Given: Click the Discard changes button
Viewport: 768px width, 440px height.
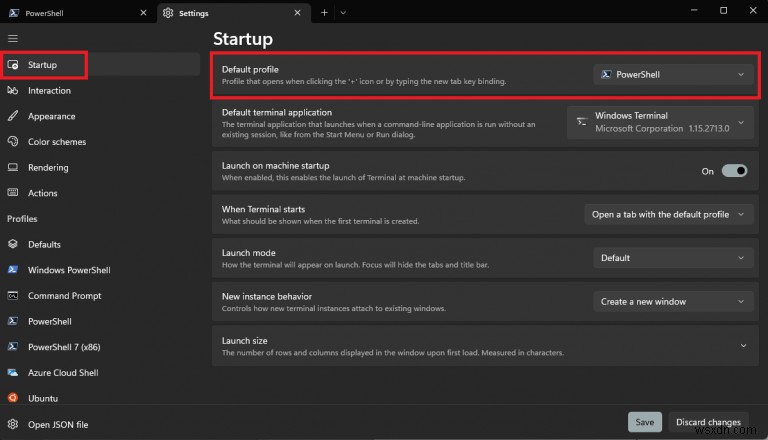Looking at the screenshot, I should 708,422.
